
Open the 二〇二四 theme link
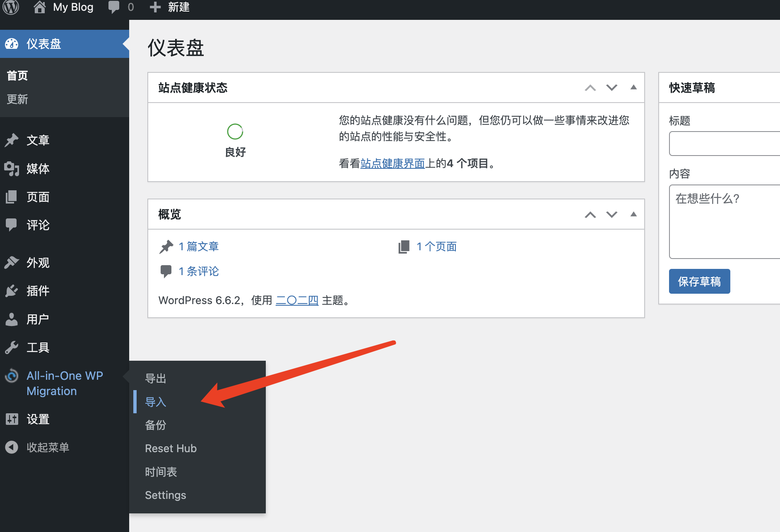(x=297, y=300)
